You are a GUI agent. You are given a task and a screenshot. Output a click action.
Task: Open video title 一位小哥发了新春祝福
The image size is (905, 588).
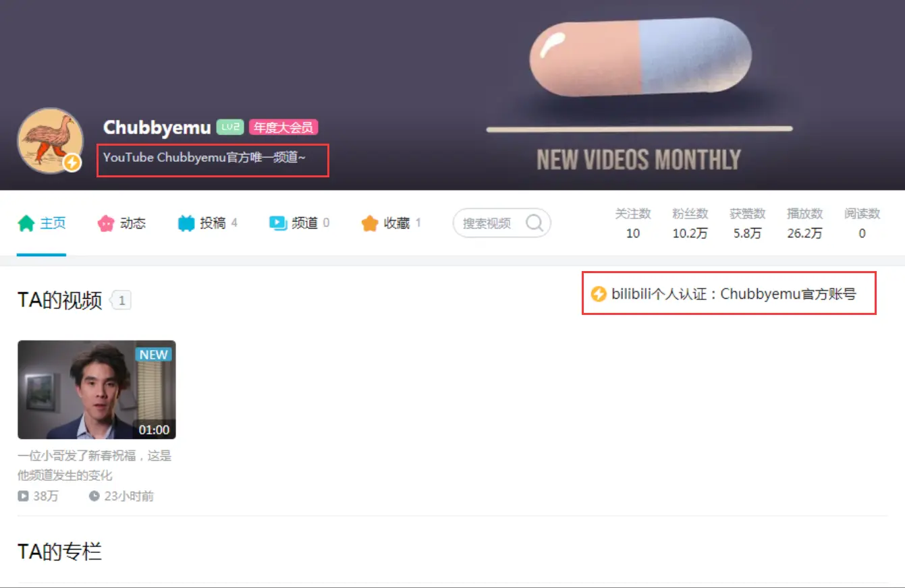click(94, 465)
